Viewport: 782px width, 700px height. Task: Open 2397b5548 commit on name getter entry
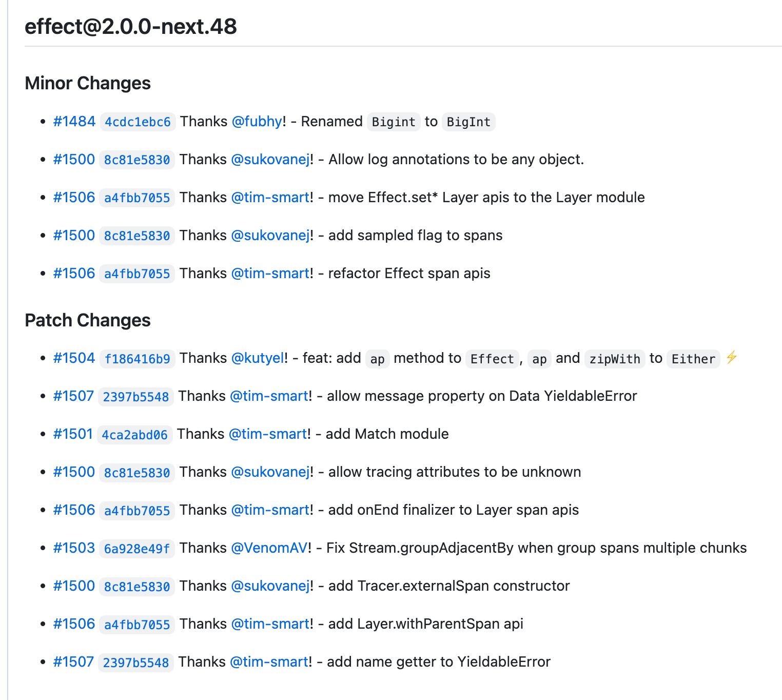click(136, 663)
